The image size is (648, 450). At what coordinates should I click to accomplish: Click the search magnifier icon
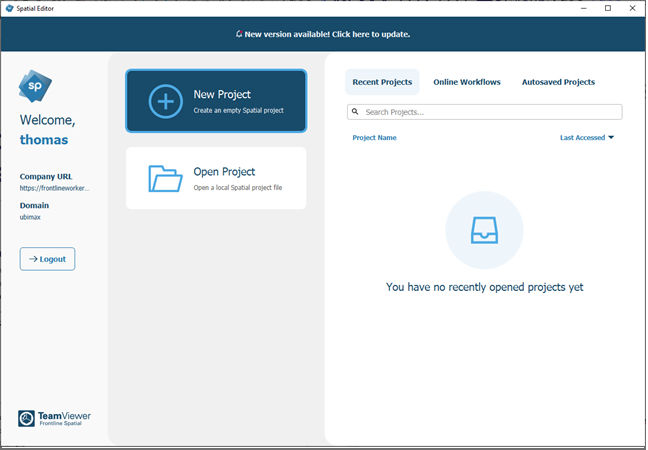(x=355, y=112)
